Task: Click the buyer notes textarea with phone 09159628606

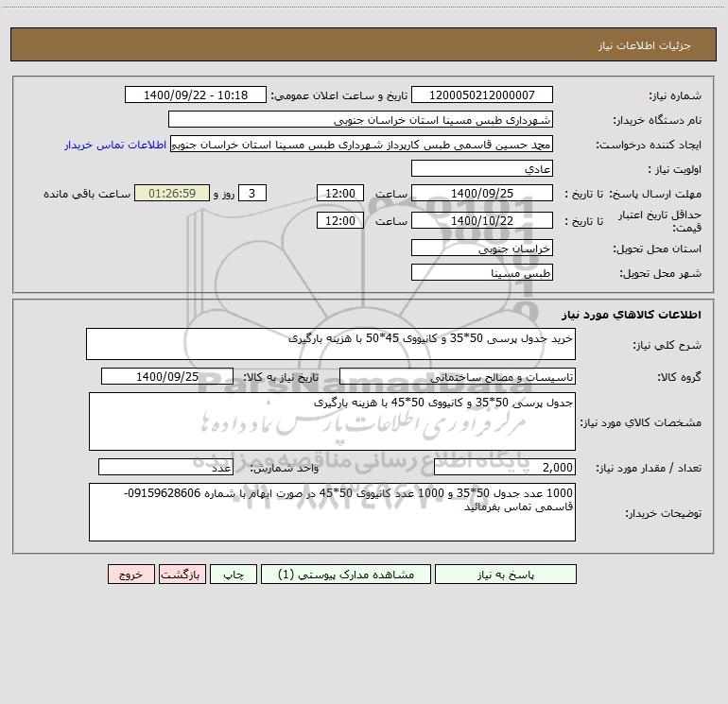Action: pos(332,512)
